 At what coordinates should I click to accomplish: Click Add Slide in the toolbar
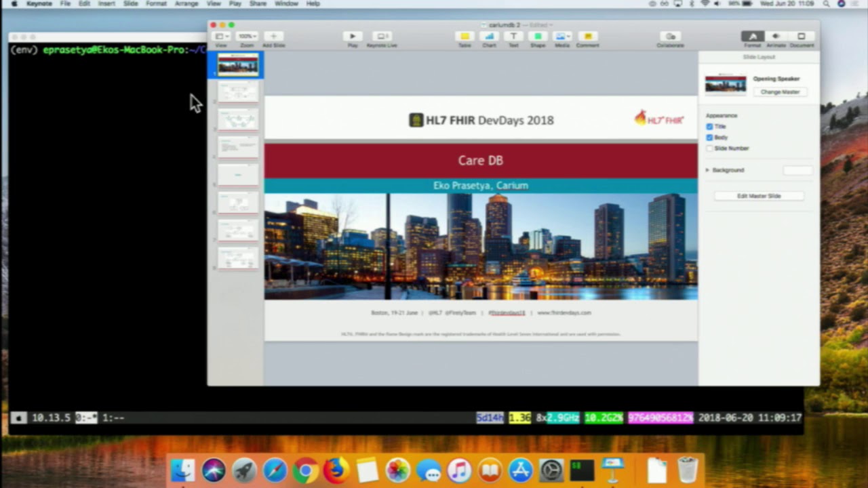[274, 37]
